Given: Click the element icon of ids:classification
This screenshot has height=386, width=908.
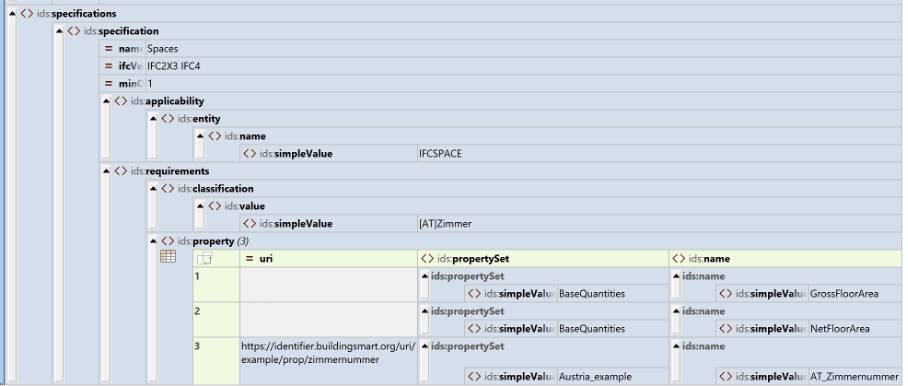Looking at the screenshot, I should (167, 189).
